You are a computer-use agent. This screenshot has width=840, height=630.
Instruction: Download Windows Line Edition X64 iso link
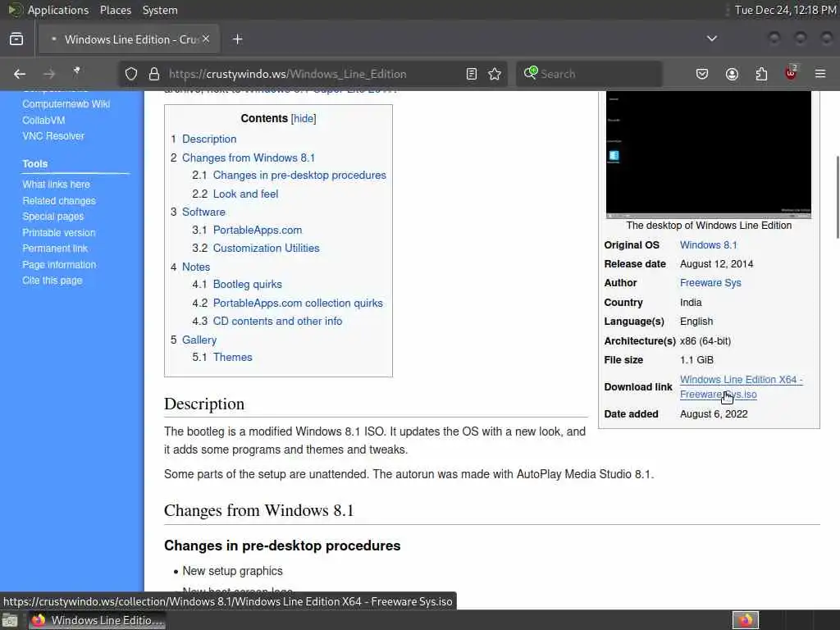click(741, 387)
